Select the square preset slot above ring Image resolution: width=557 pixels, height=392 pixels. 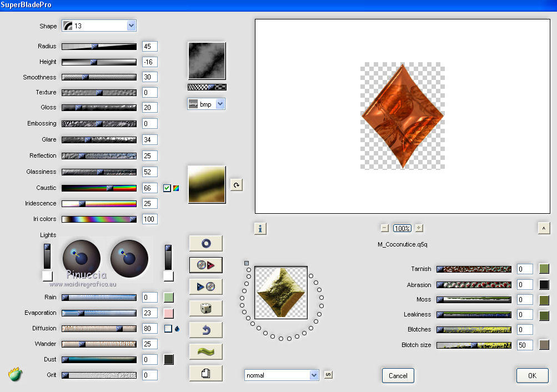tap(247, 263)
